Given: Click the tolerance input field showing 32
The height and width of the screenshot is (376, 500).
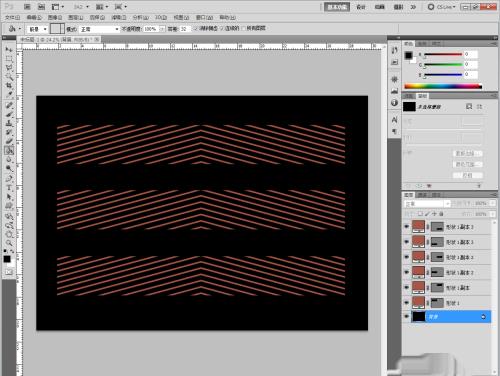Looking at the screenshot, I should (185, 29).
